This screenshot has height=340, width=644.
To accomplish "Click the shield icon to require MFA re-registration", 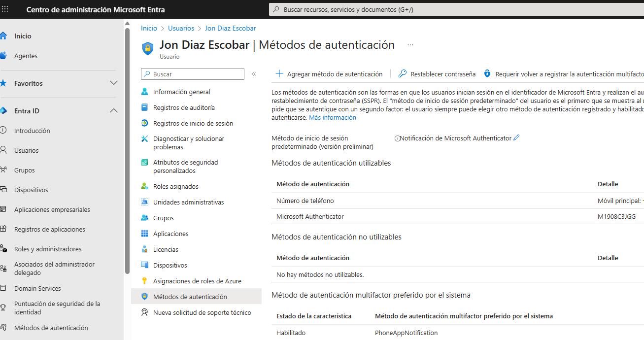I will pos(487,74).
